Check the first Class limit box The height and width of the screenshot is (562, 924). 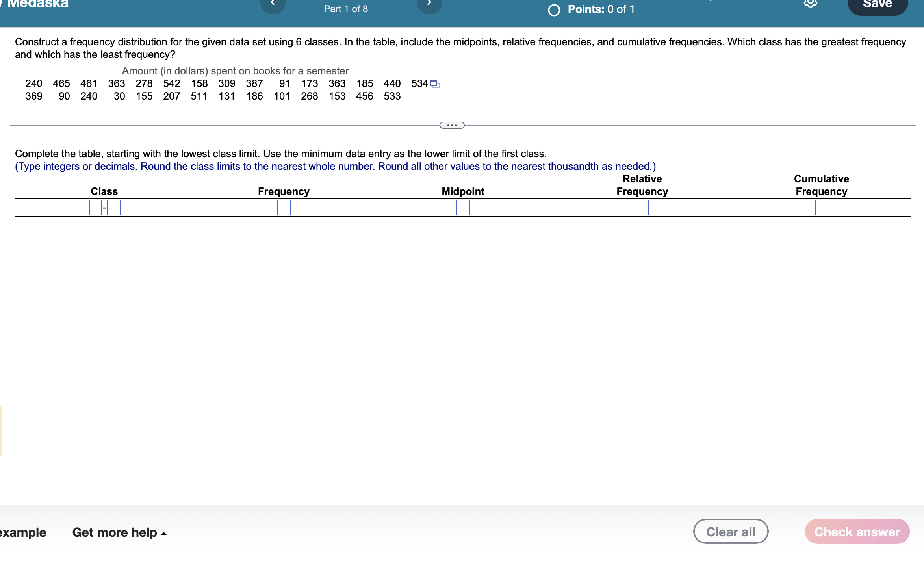tap(95, 208)
